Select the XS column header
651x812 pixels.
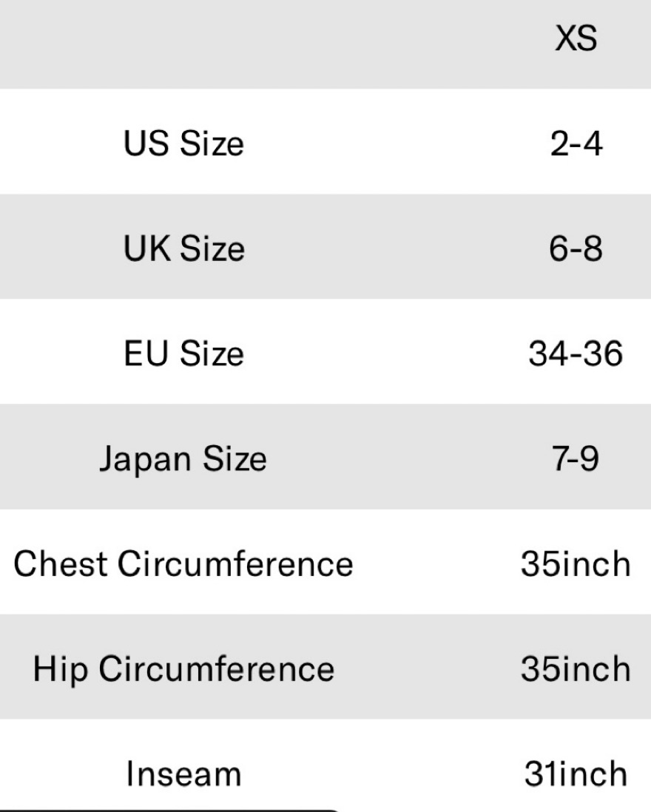pyautogui.click(x=576, y=38)
